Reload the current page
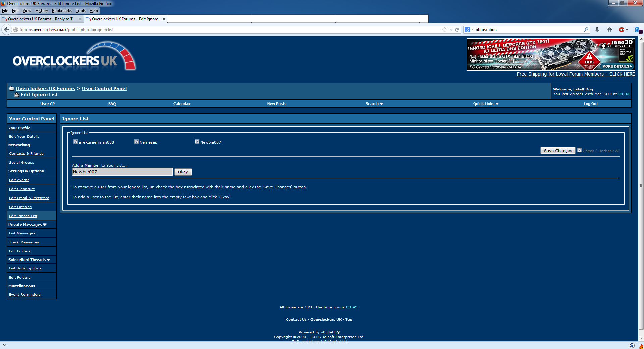Image resolution: width=644 pixels, height=349 pixels. [457, 30]
